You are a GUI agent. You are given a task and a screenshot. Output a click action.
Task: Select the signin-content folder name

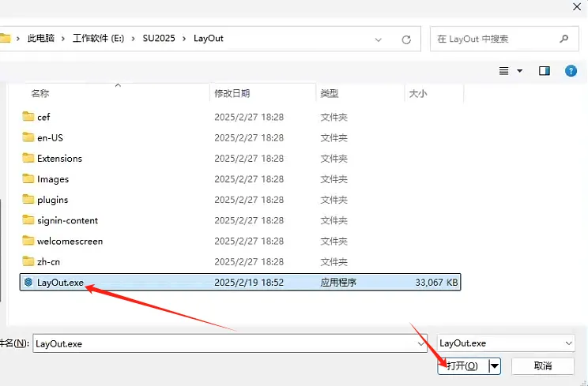pos(67,220)
